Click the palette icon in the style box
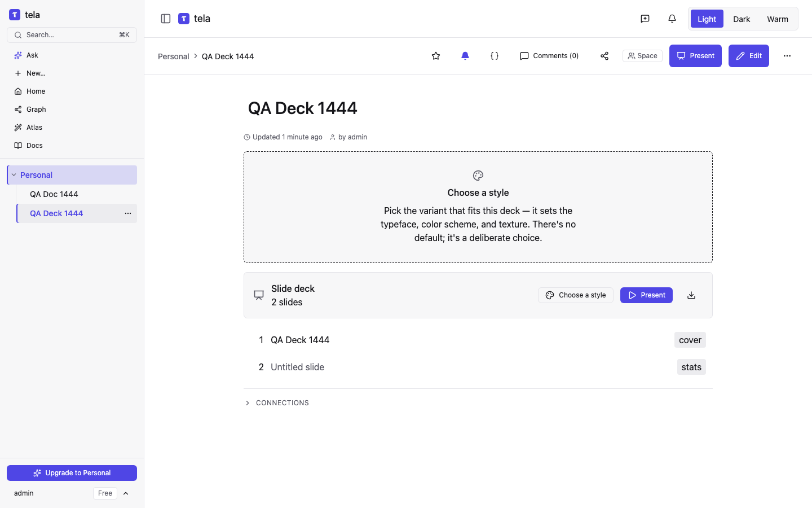The width and height of the screenshot is (812, 508). coord(478,176)
